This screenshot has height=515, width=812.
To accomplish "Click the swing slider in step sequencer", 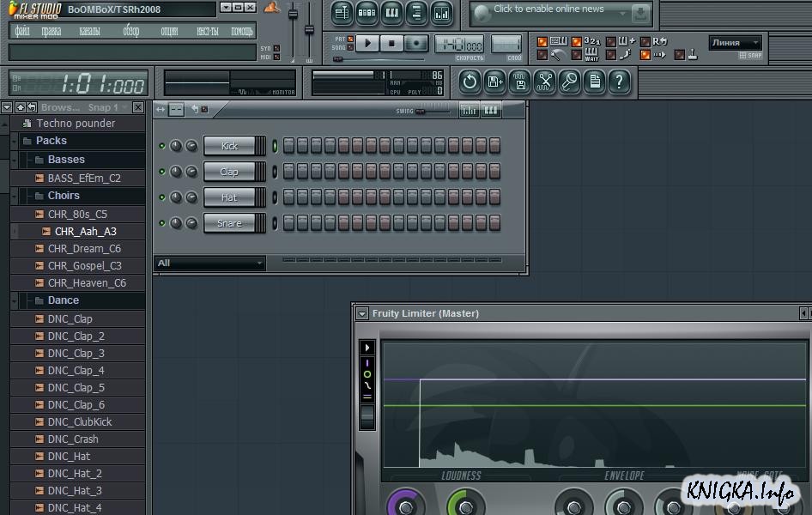I will (420, 112).
